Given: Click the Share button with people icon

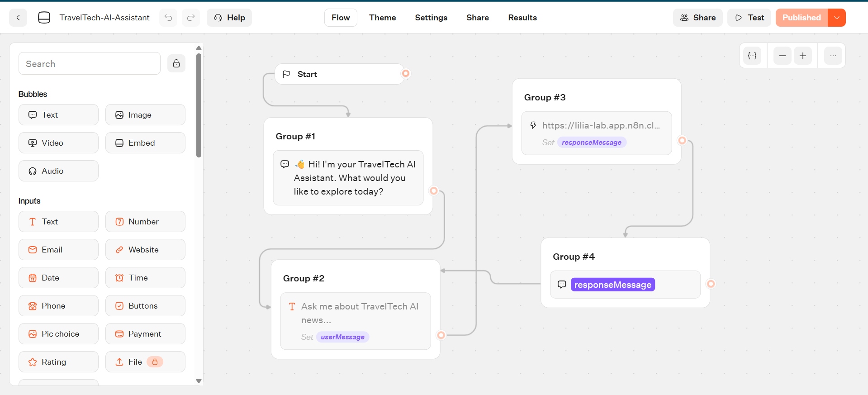Looking at the screenshot, I should tap(698, 18).
